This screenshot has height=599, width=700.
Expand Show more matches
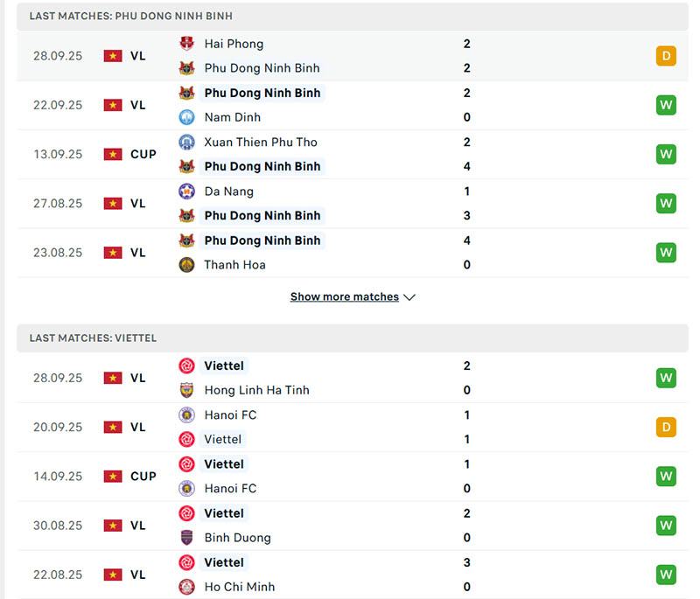(x=344, y=297)
